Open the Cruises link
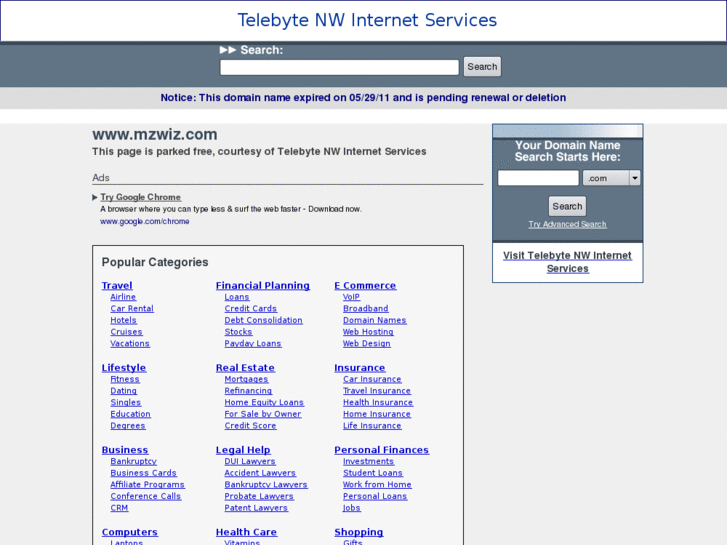This screenshot has width=727, height=545. (x=126, y=332)
